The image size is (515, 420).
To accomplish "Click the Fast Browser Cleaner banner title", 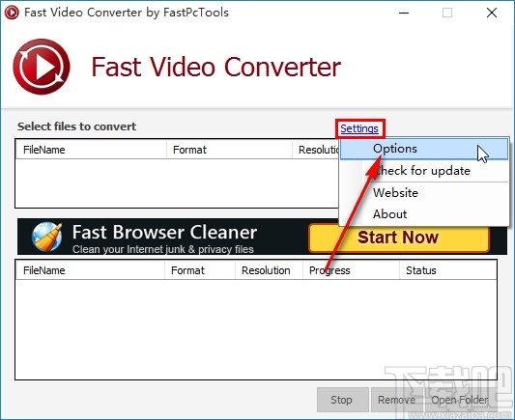I will (x=164, y=233).
